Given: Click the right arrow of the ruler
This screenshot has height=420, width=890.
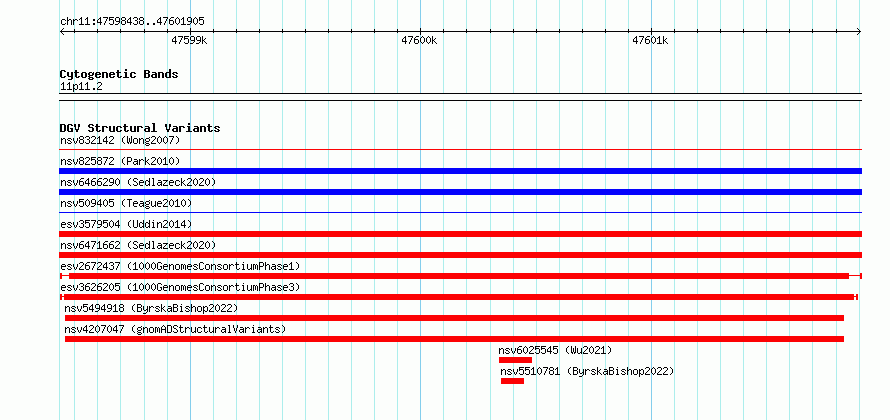Looking at the screenshot, I should click(x=859, y=32).
